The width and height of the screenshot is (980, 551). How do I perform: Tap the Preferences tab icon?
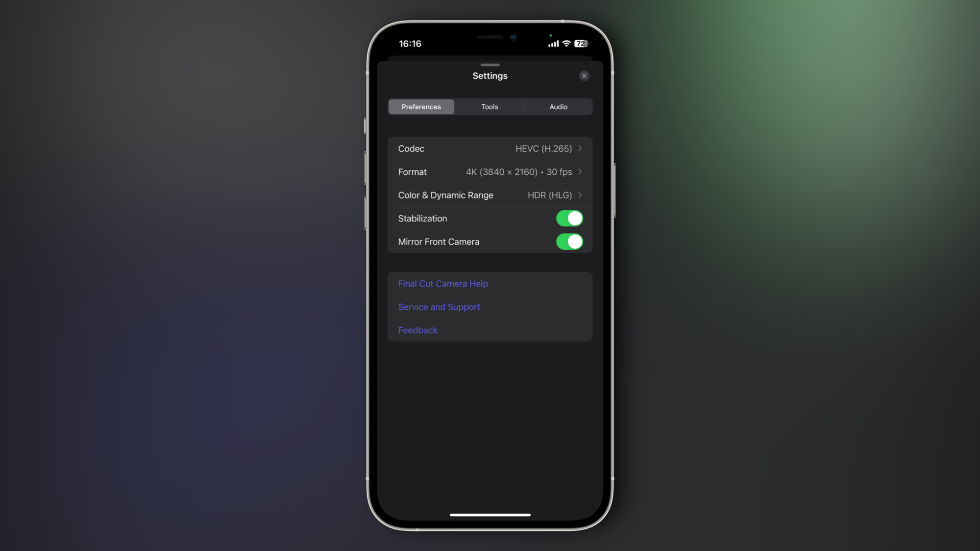(421, 106)
